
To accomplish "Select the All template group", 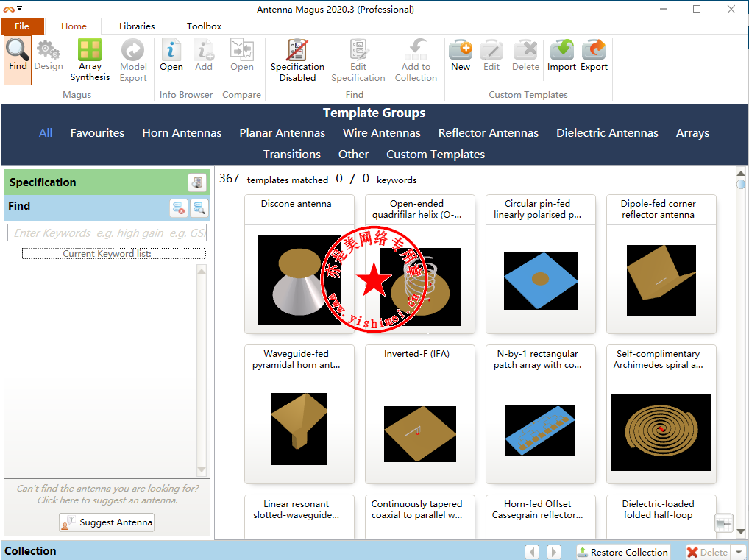I will pos(46,133).
